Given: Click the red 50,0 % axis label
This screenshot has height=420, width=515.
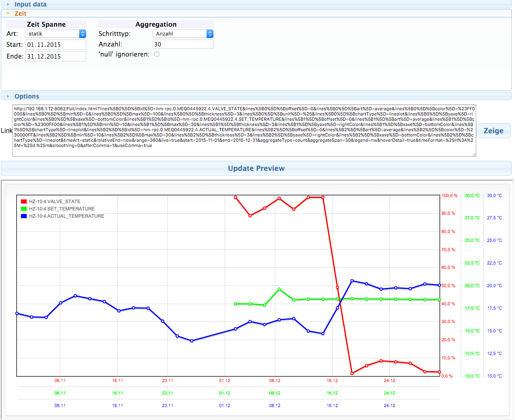Looking at the screenshot, I should pyautogui.click(x=448, y=286).
